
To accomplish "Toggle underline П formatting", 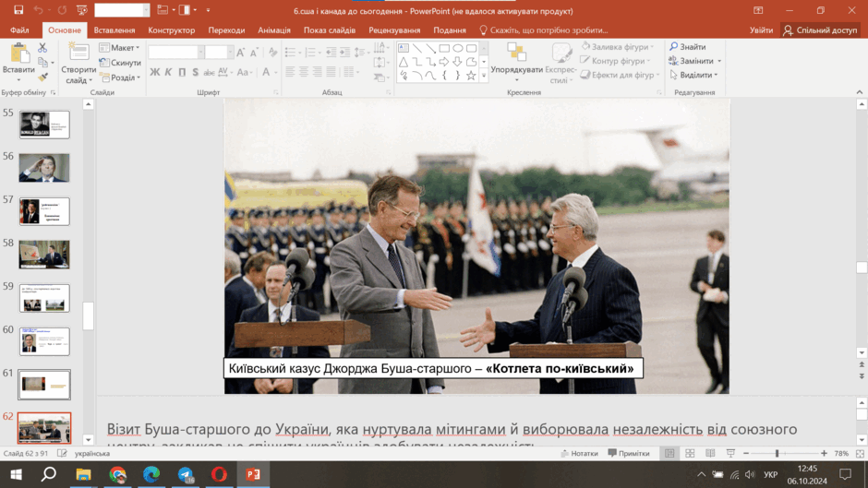I will 182,72.
